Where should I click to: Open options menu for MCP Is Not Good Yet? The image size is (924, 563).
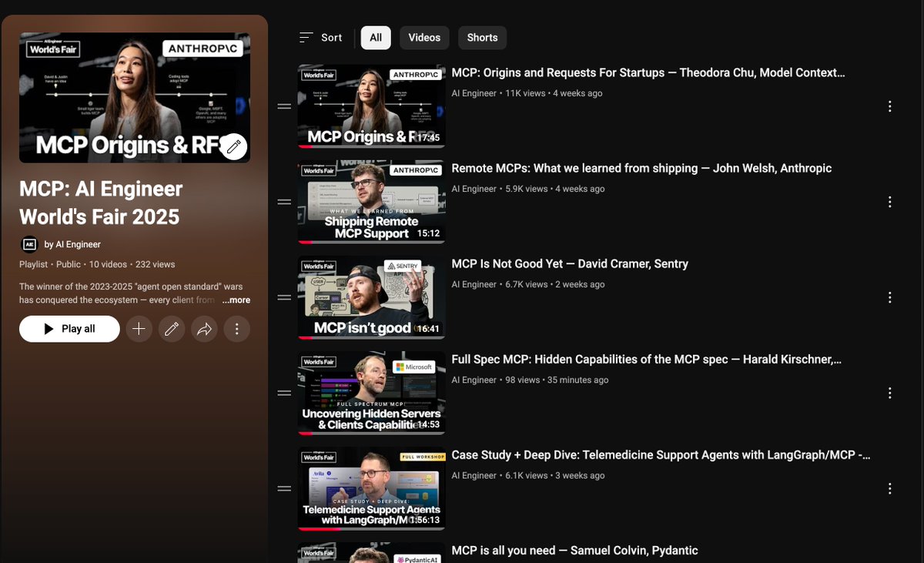[x=889, y=297]
